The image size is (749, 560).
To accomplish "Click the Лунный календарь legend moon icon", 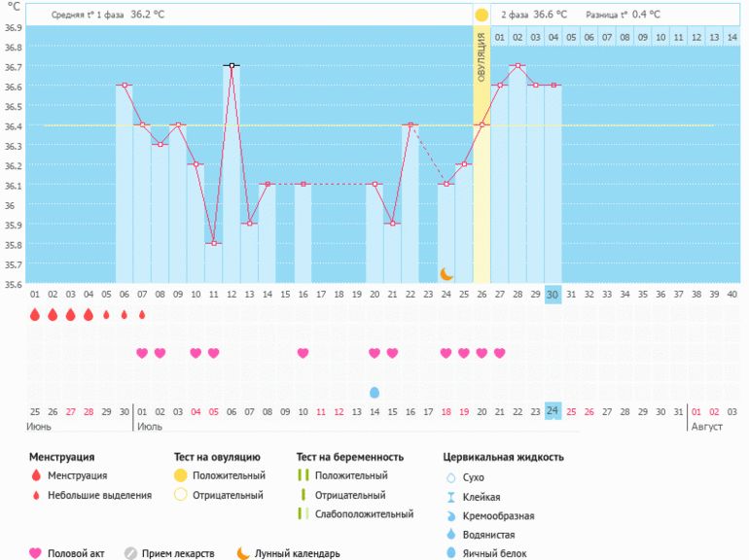I will point(244,553).
